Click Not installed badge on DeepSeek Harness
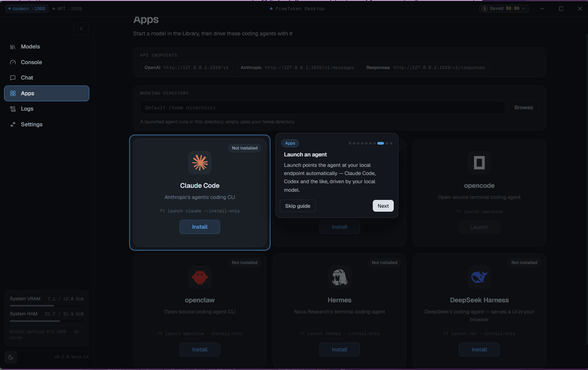The width and height of the screenshot is (588, 370). [524, 263]
